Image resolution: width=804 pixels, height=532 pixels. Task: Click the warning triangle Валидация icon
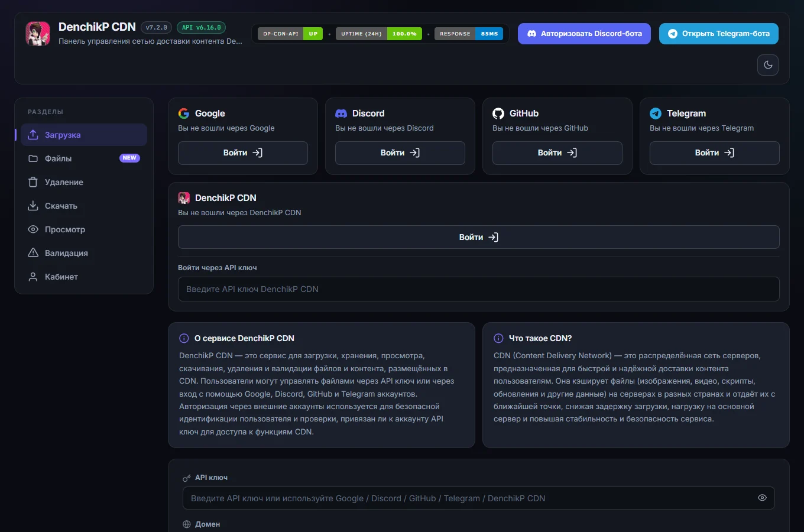(33, 253)
